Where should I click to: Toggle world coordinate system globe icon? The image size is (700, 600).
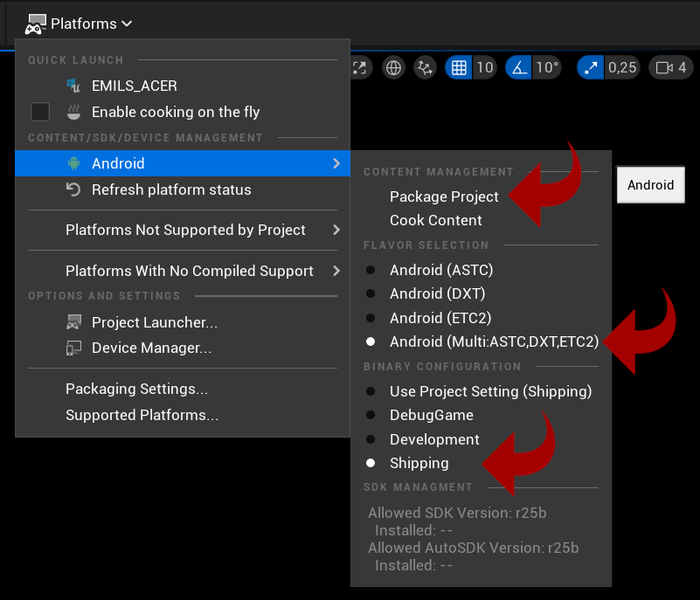click(x=393, y=68)
